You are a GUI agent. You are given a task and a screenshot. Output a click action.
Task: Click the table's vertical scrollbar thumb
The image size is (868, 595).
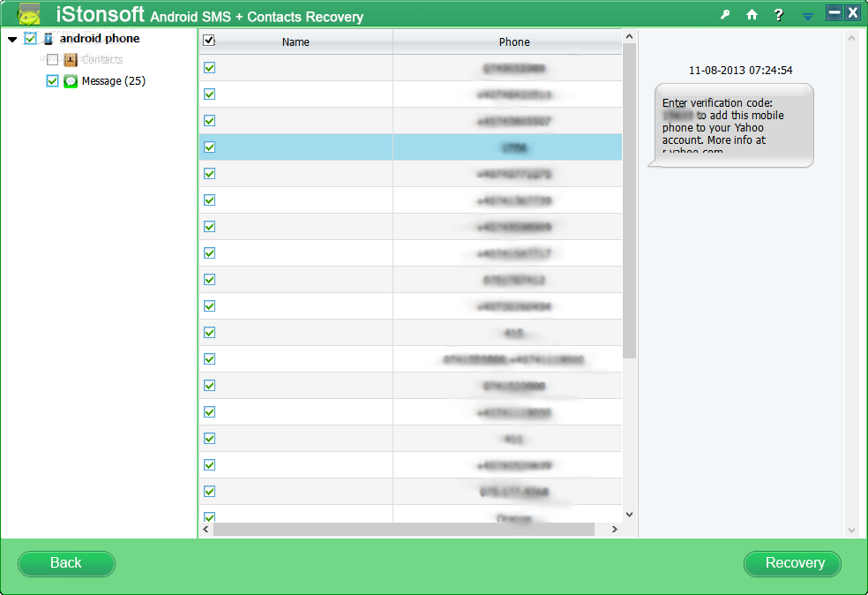[629, 200]
